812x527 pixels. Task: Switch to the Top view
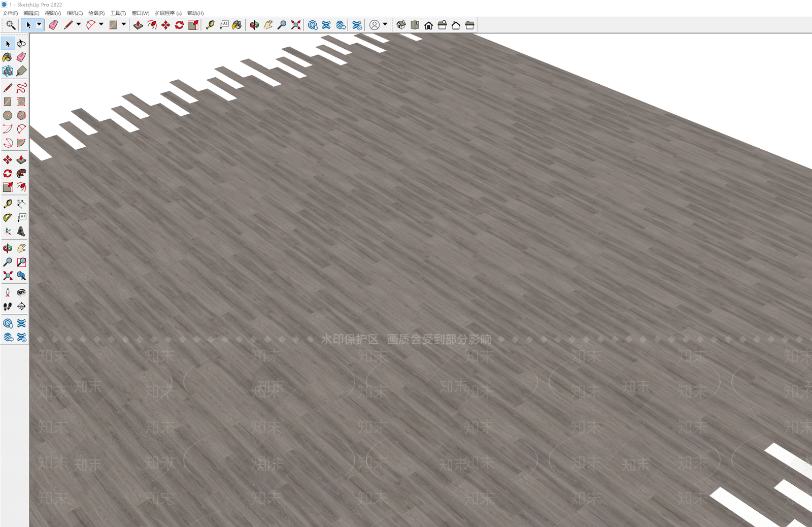click(415, 25)
